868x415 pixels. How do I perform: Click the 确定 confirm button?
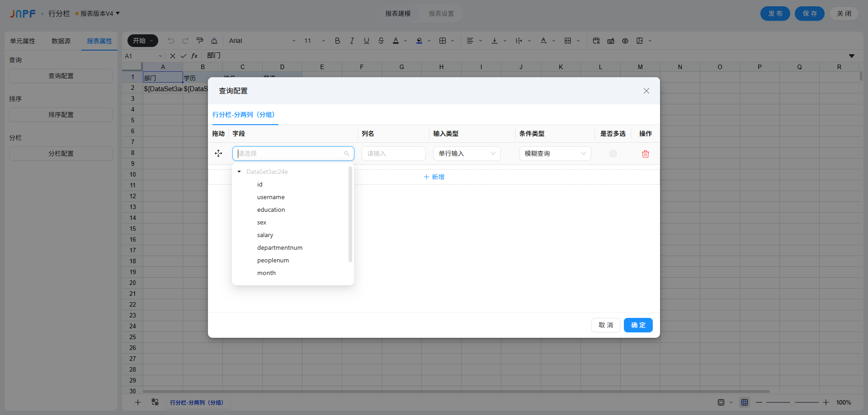(x=638, y=325)
